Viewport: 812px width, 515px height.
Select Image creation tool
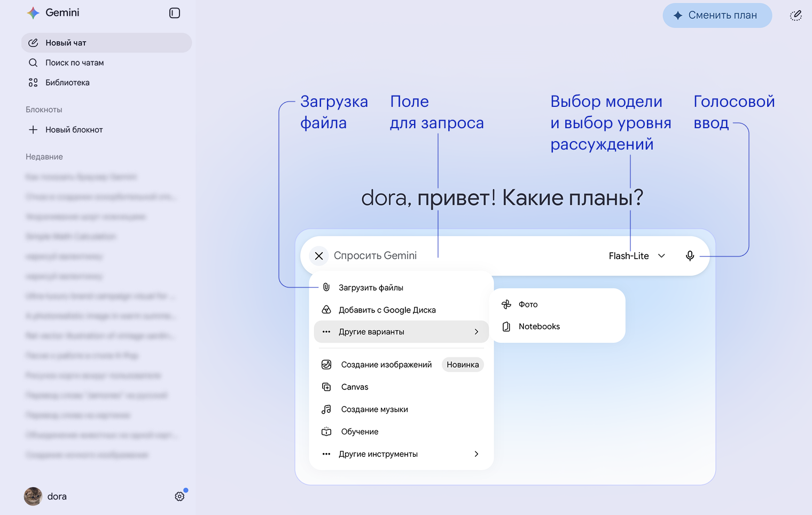401,365
